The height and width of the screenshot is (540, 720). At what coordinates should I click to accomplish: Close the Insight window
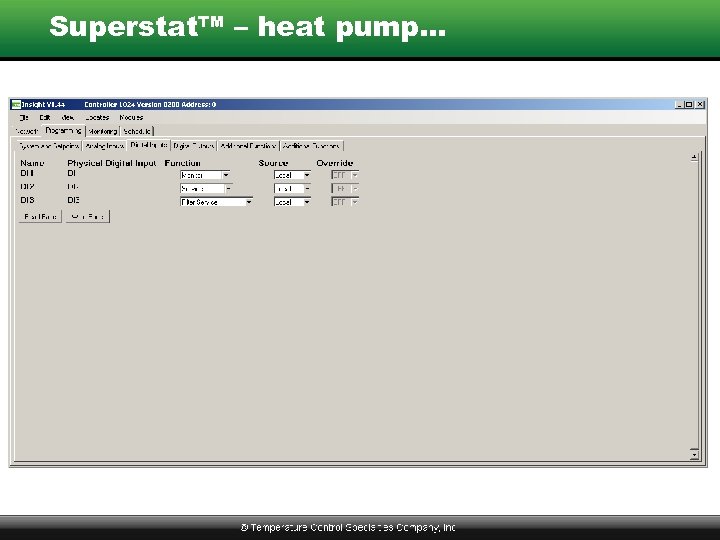[700, 105]
